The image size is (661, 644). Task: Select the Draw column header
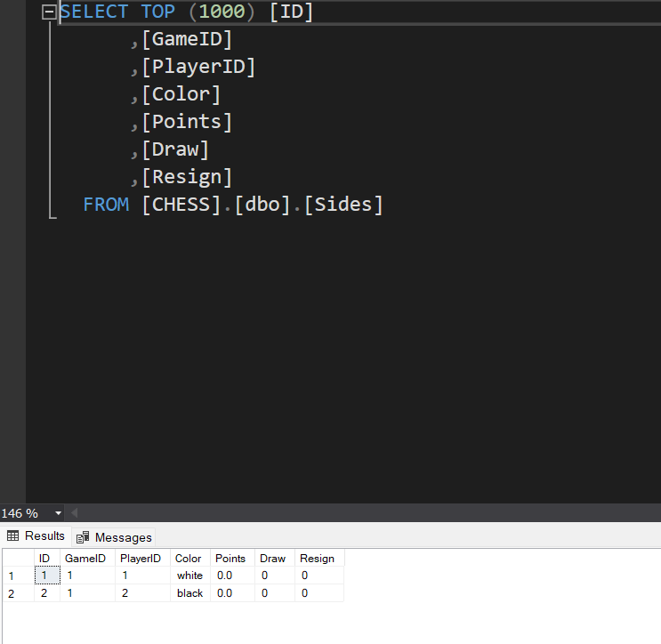click(x=273, y=559)
